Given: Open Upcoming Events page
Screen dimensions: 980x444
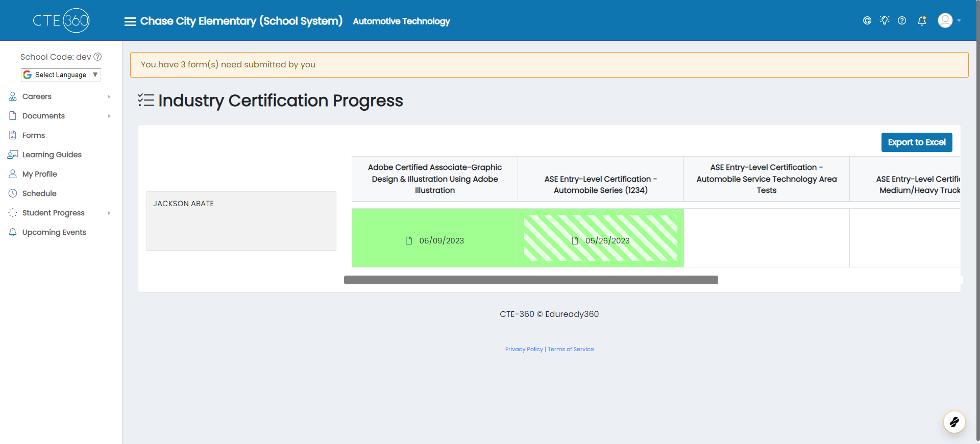Looking at the screenshot, I should tap(54, 232).
